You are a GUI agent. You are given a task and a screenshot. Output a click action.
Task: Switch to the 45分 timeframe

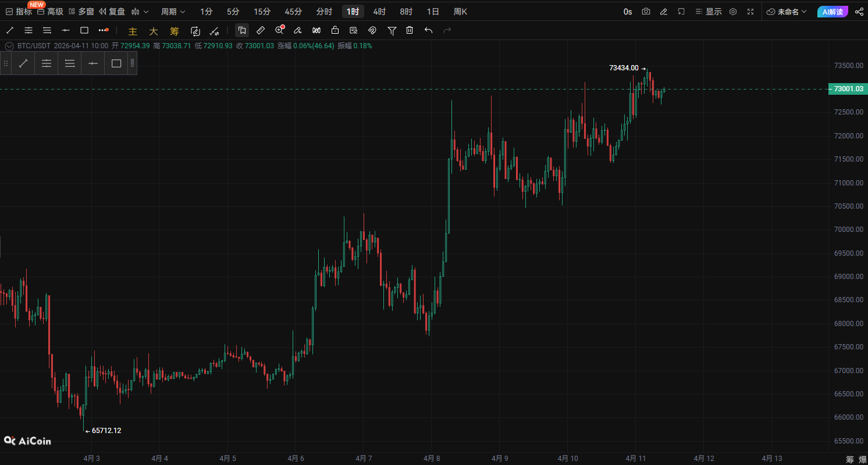pos(293,12)
